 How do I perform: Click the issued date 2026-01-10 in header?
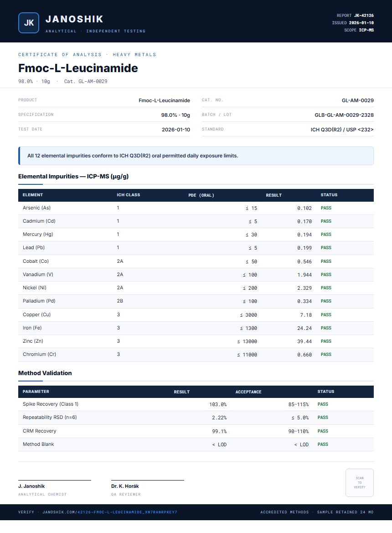point(361,23)
